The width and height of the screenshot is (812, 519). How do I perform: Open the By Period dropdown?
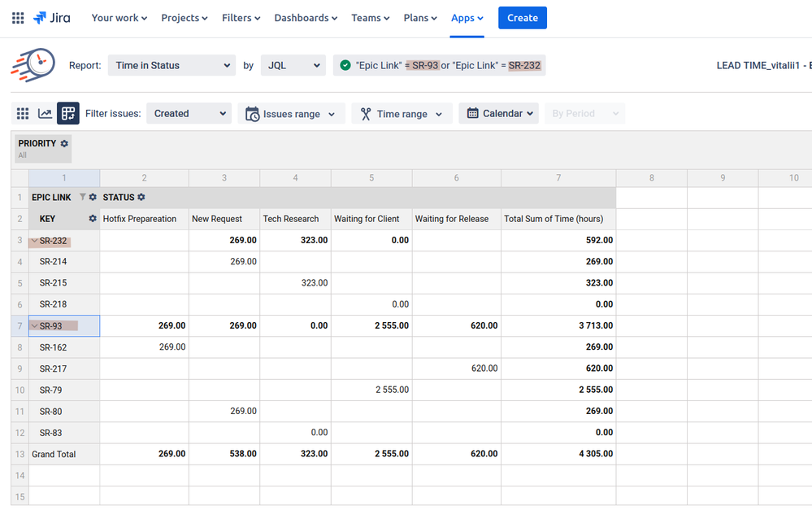(x=585, y=113)
